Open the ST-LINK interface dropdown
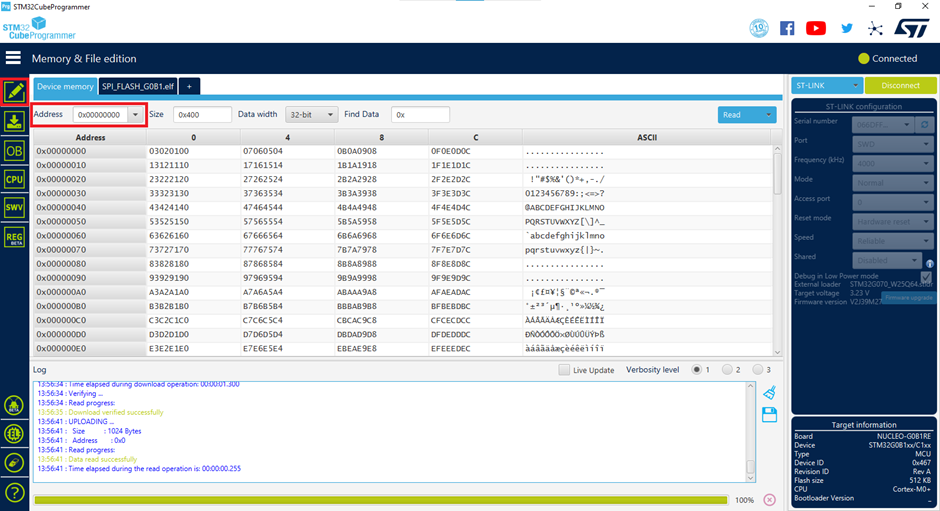 click(827, 86)
